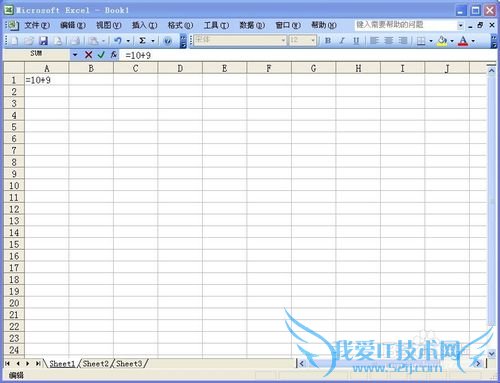Open the Paste options dropdown arrow
The height and width of the screenshot is (383, 500).
pos(104,41)
